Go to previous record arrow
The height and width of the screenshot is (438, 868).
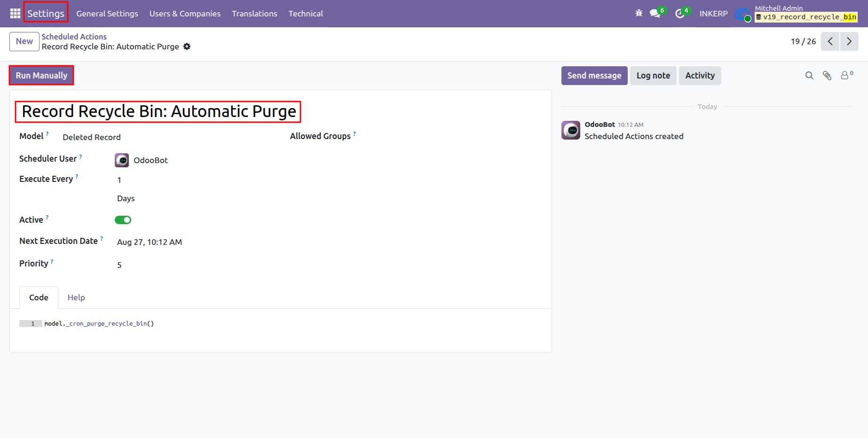click(830, 41)
